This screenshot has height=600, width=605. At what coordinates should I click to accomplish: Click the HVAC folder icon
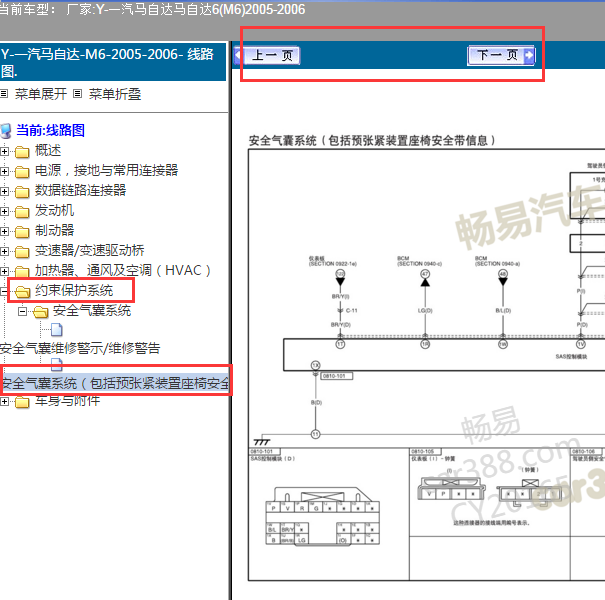tap(22, 272)
